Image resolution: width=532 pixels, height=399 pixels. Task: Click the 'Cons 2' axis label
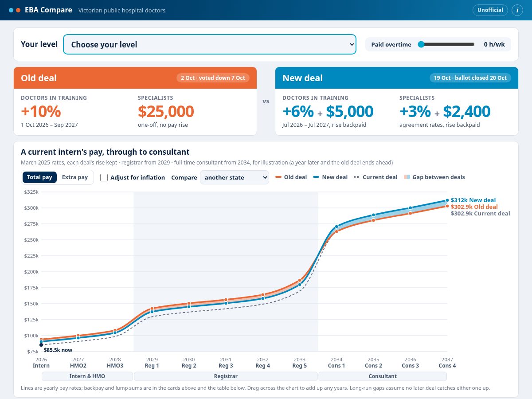pos(373,366)
